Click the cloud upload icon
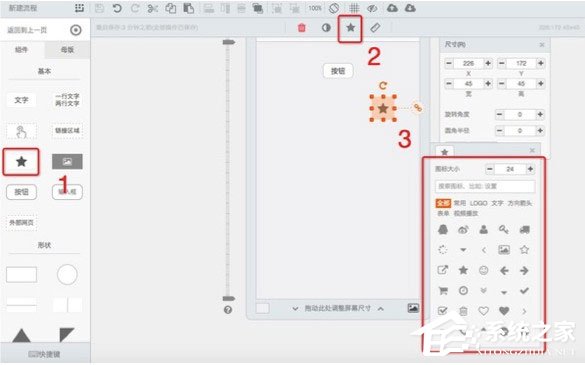 click(x=392, y=8)
